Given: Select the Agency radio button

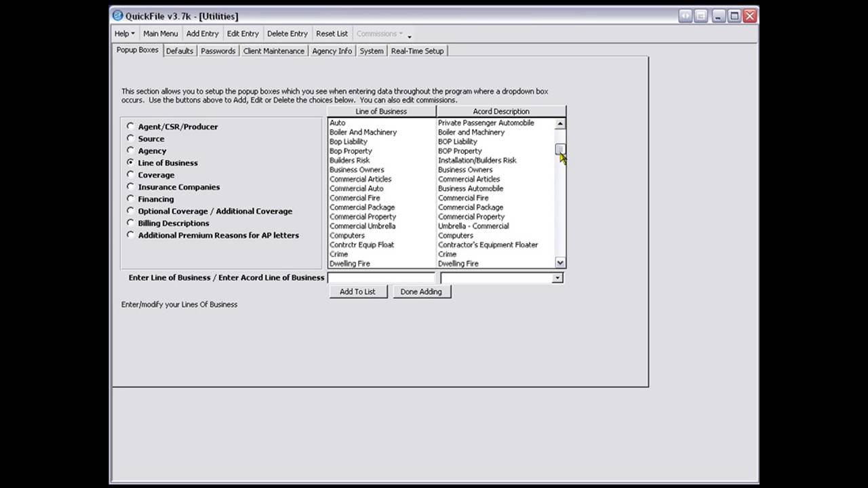Looking at the screenshot, I should (x=130, y=150).
